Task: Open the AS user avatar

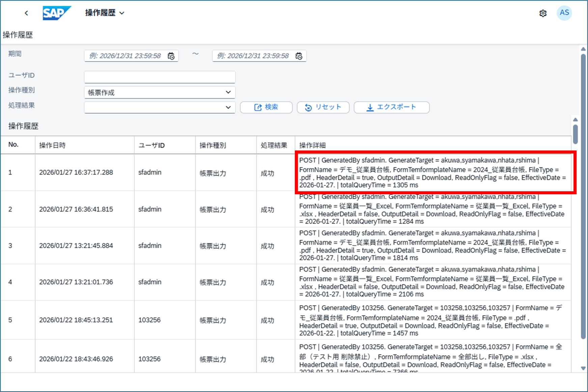Action: pos(564,13)
